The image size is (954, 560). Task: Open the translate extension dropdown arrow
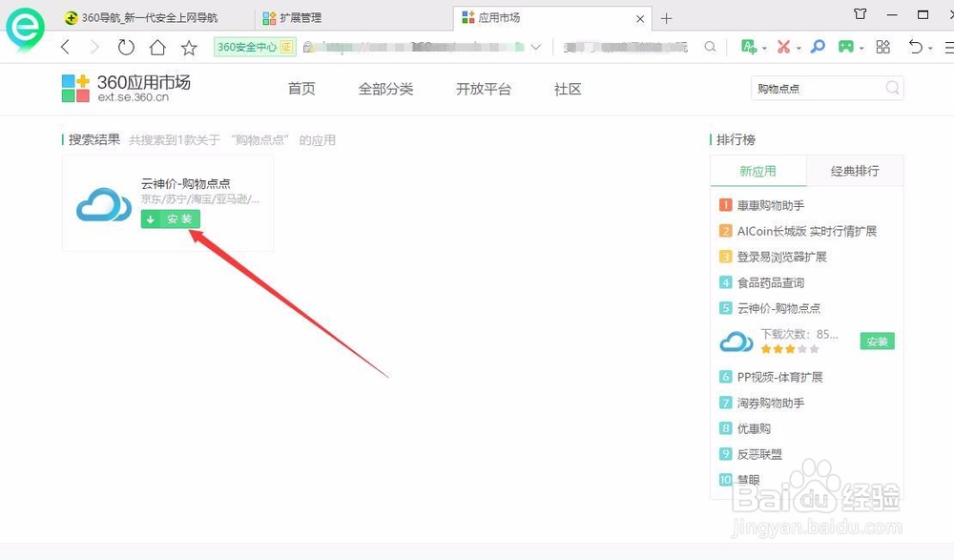coord(764,48)
